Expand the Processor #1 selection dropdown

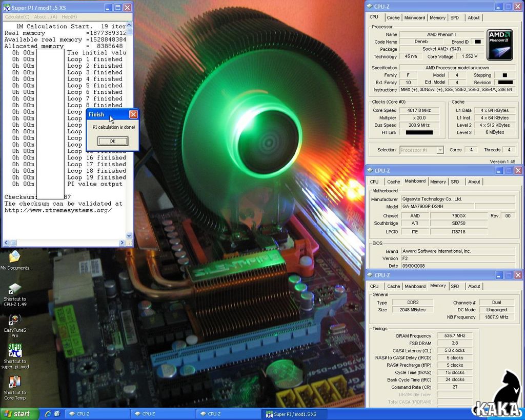pos(440,150)
